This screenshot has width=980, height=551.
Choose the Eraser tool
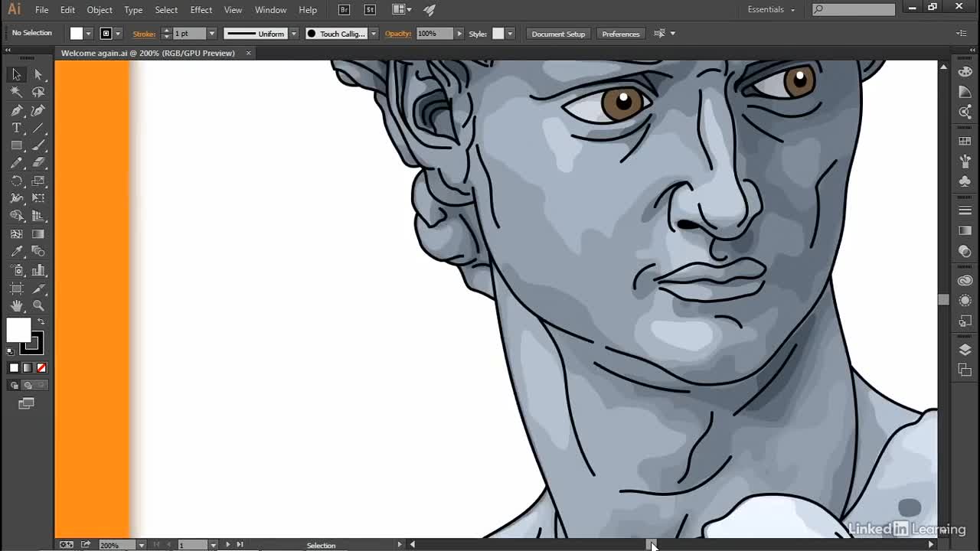[38, 163]
